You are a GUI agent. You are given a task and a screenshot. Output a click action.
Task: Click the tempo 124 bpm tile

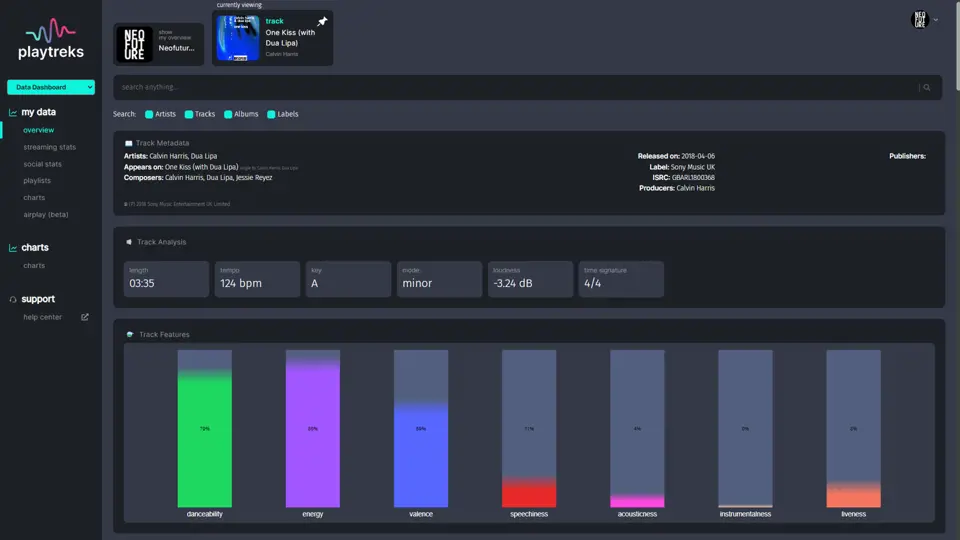[x=257, y=279]
